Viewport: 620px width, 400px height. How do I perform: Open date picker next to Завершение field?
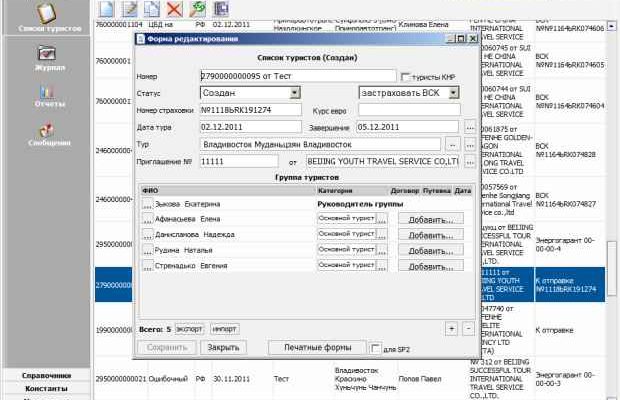(x=470, y=127)
